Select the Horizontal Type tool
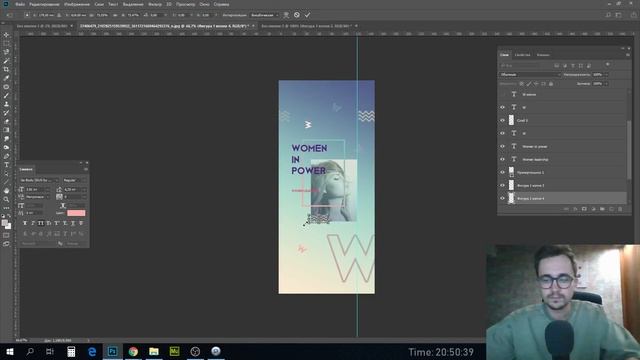 (x=6, y=164)
